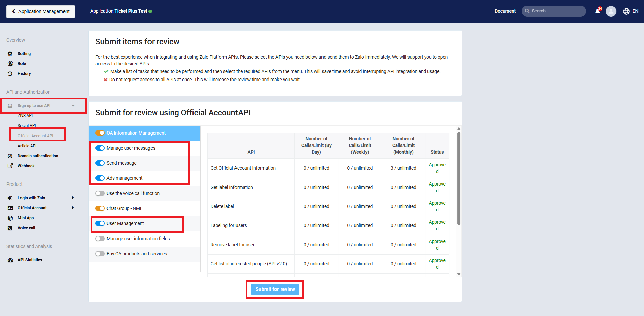Click Submit for review button
This screenshot has width=644, height=316.
click(x=275, y=289)
